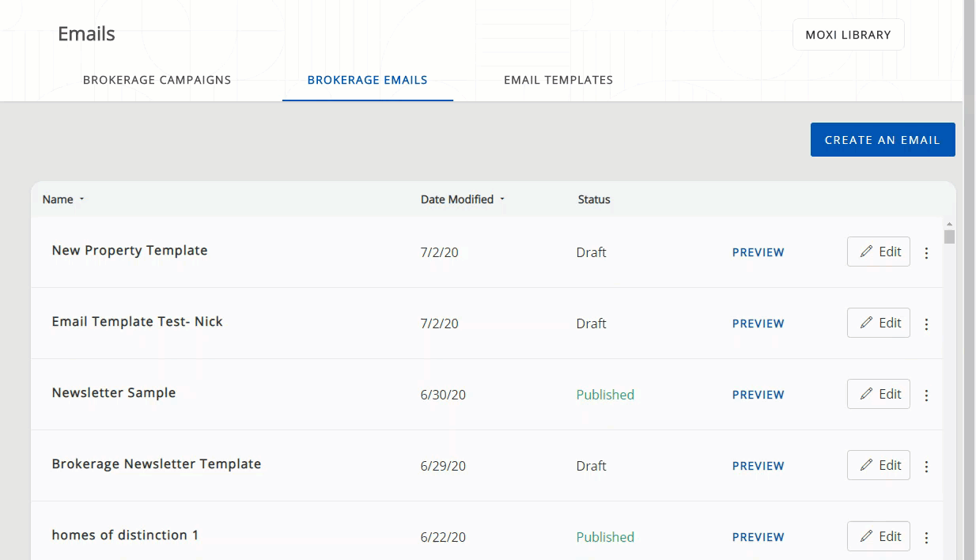Edit the Newsletter Sample email
The image size is (976, 560).
pyautogui.click(x=879, y=394)
